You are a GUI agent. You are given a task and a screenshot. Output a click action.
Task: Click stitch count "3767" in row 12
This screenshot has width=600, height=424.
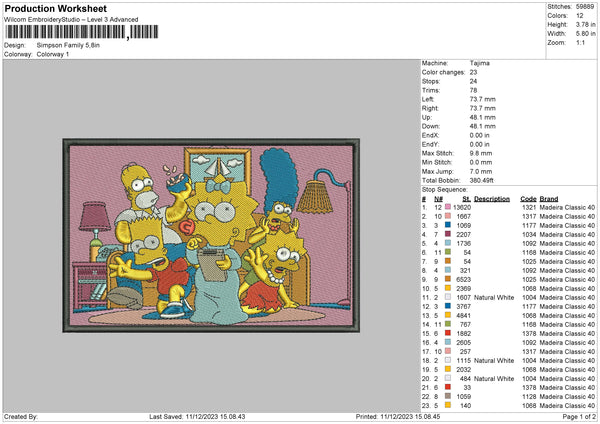click(x=463, y=307)
